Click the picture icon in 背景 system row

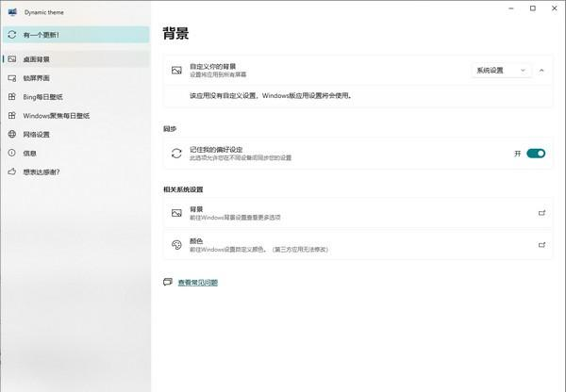click(176, 213)
